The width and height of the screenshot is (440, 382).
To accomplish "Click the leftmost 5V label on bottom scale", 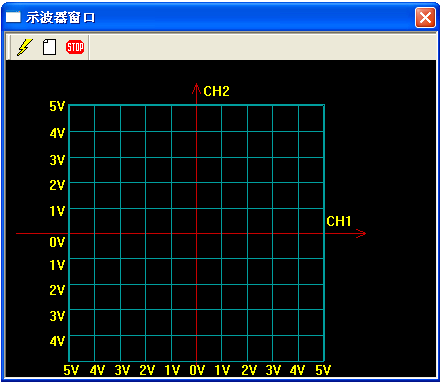I will (71, 370).
